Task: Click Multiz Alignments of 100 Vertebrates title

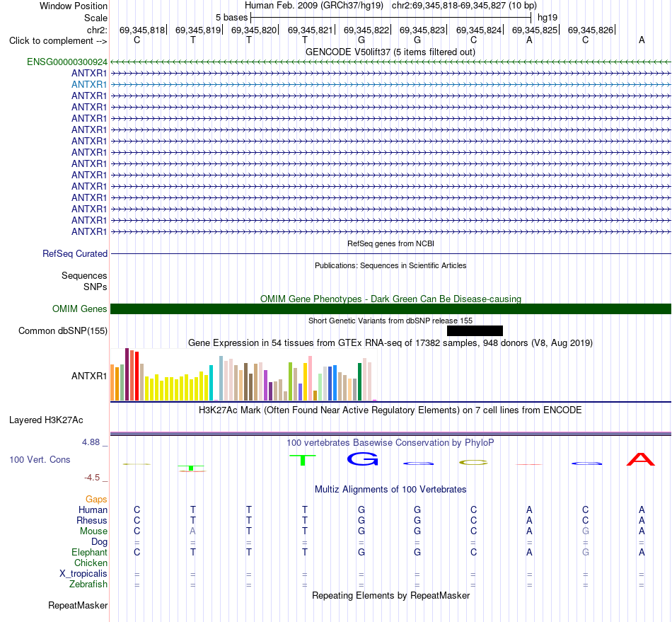Action: pyautogui.click(x=390, y=489)
